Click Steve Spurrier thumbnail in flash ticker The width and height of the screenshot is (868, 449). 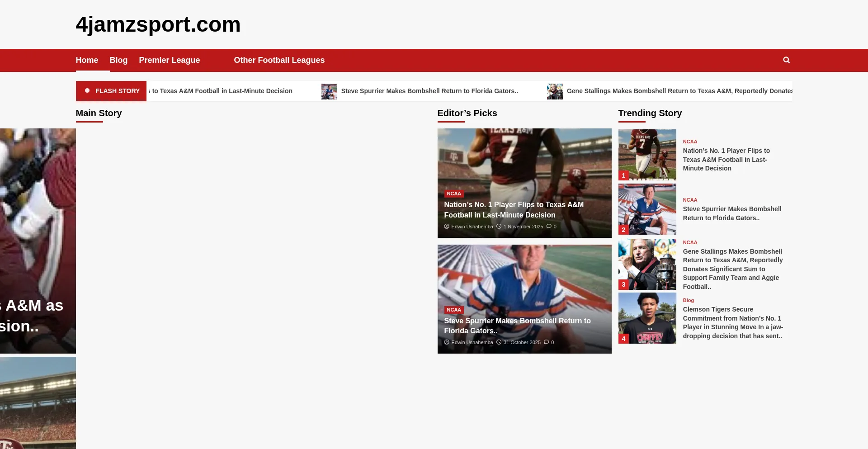[329, 91]
